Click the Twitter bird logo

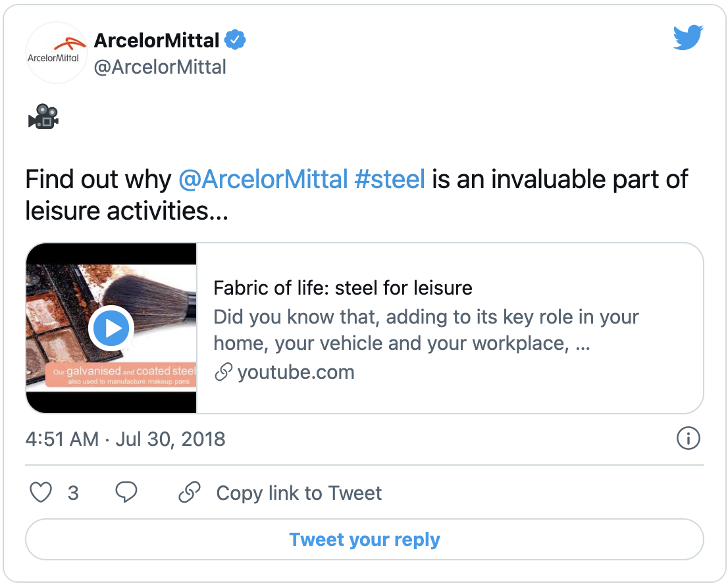(688, 37)
